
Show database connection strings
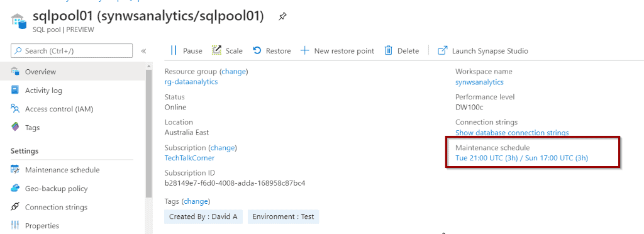point(512,133)
